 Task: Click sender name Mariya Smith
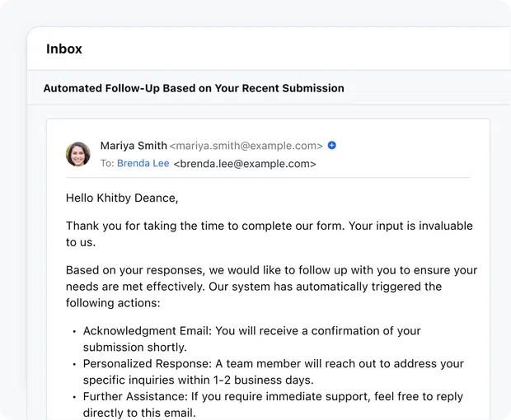click(134, 146)
